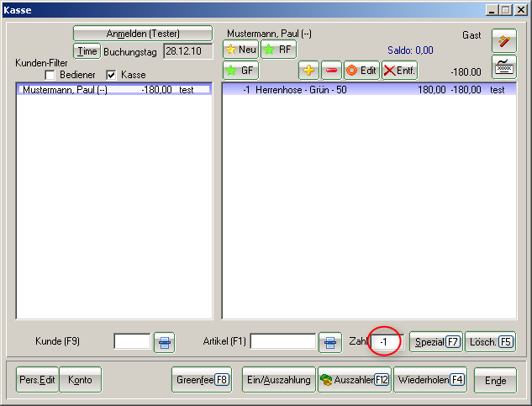
Task: Click the Edit button with orange ring
Action: point(361,71)
